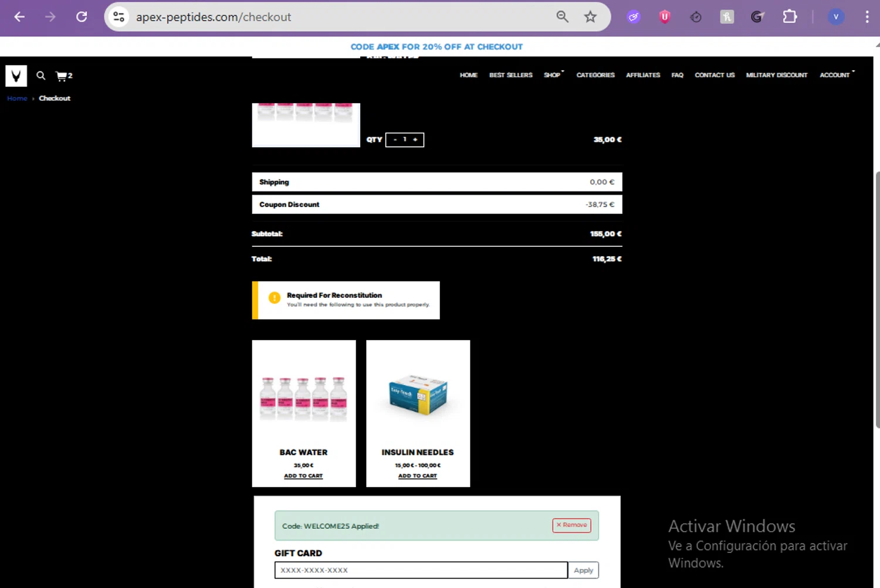Open Chrome three-dot menu
This screenshot has height=588, width=880.
(x=867, y=17)
